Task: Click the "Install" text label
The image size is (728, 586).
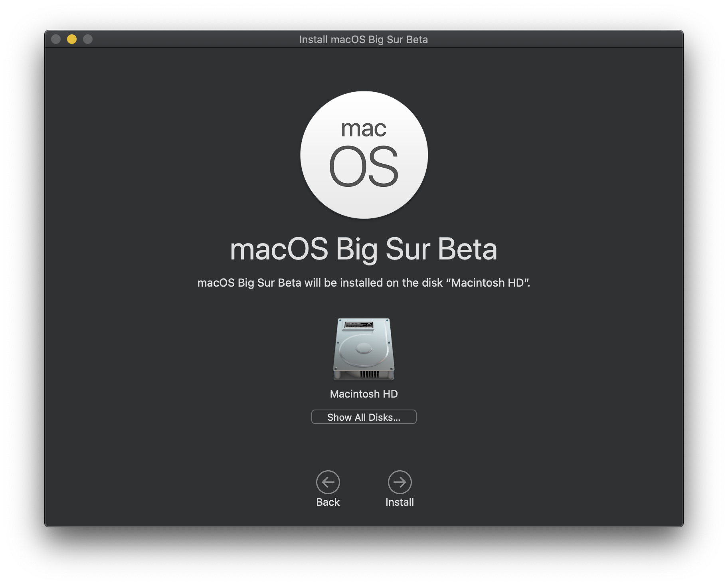Action: point(400,502)
